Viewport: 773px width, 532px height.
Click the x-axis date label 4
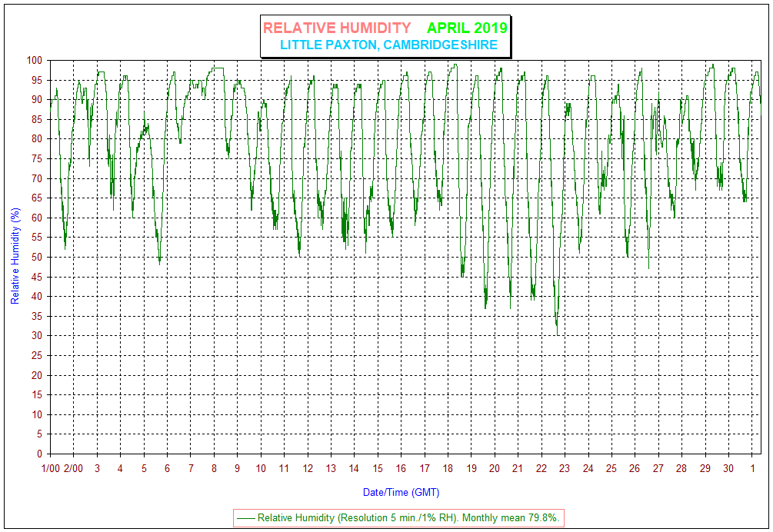click(x=120, y=468)
